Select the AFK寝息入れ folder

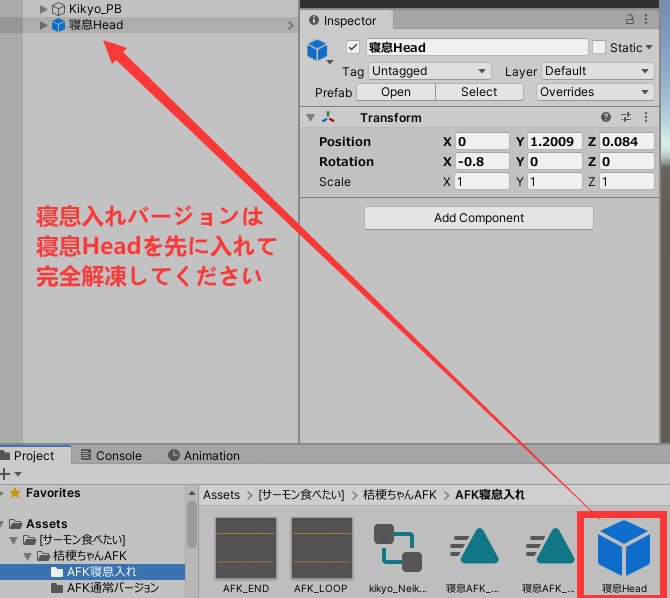tap(92, 572)
